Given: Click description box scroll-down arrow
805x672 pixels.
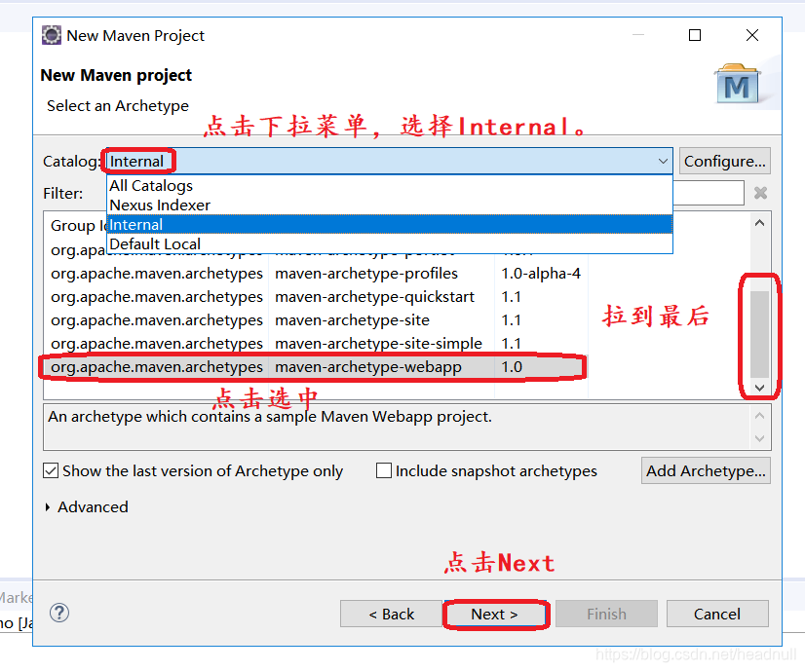Looking at the screenshot, I should click(x=760, y=438).
